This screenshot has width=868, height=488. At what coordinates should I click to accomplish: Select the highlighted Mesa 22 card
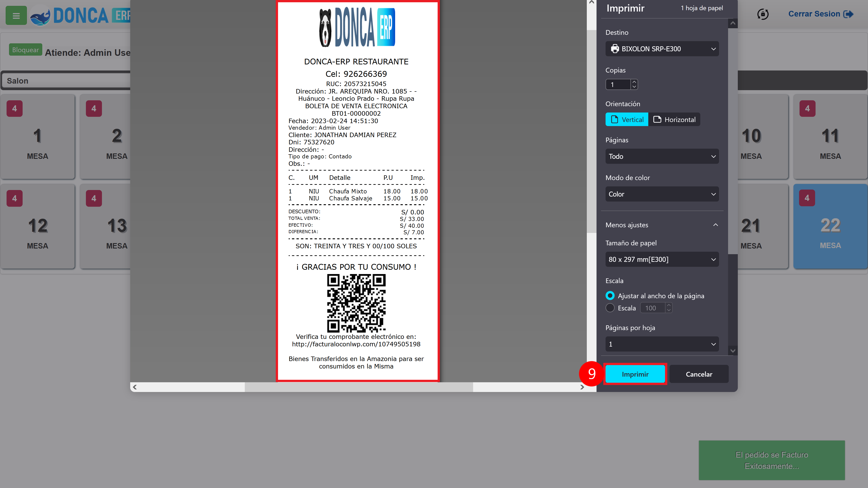tap(830, 226)
